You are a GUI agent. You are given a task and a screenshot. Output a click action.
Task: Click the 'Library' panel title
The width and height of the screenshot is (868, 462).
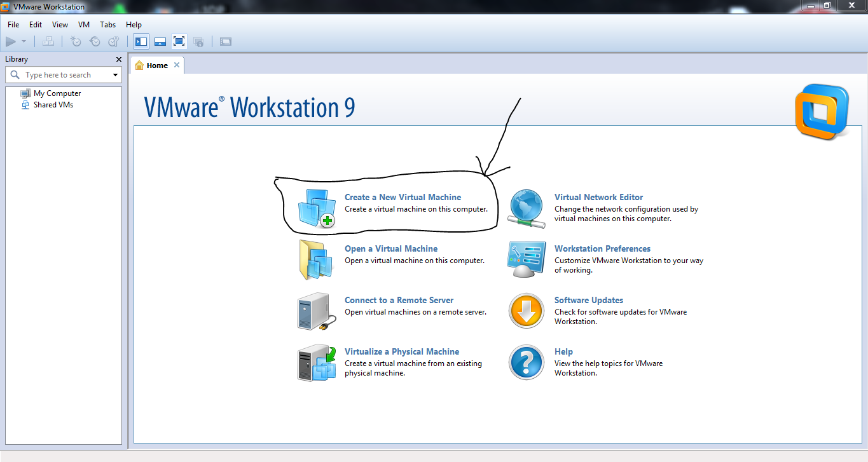click(17, 59)
